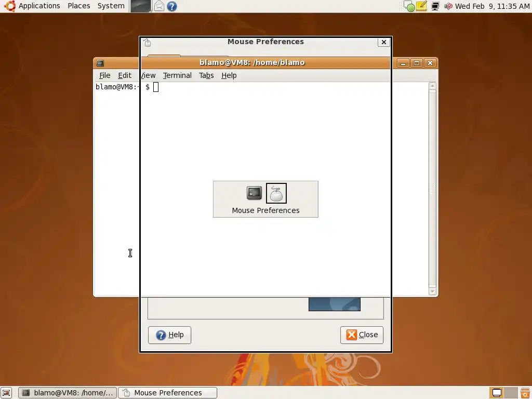Open the Tabs menu in terminal

206,75
